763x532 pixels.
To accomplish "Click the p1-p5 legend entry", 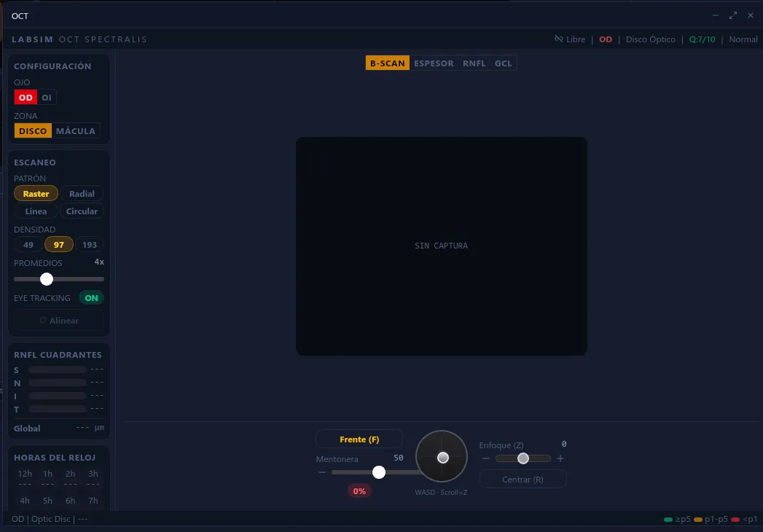I will tap(711, 520).
